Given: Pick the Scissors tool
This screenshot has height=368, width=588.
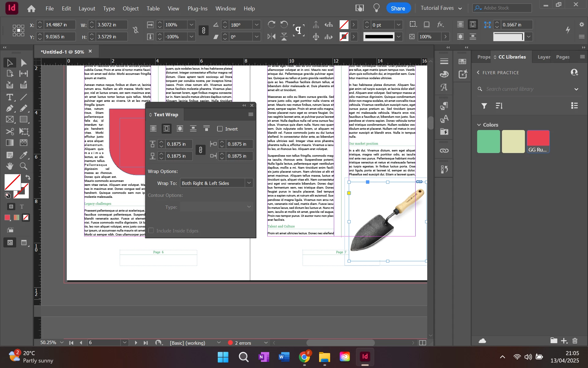Looking at the screenshot, I should pos(9,132).
